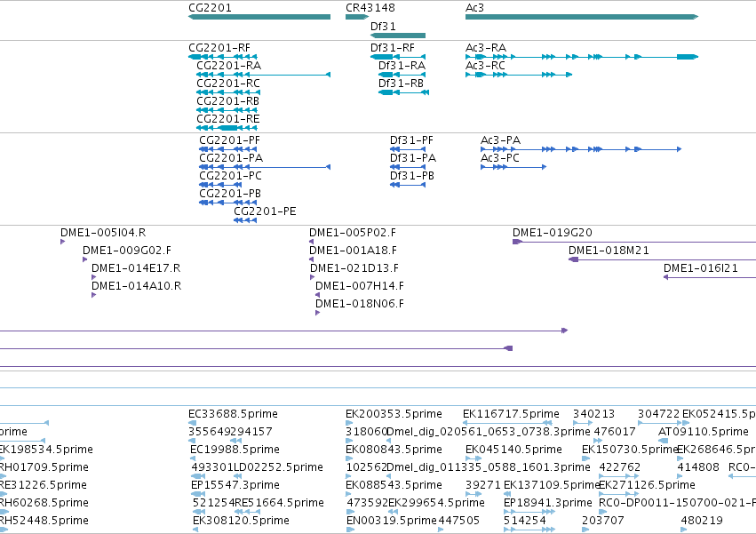This screenshot has width=756, height=534.
Task: Select transcript CG2201-RA label
Action: click(229, 66)
